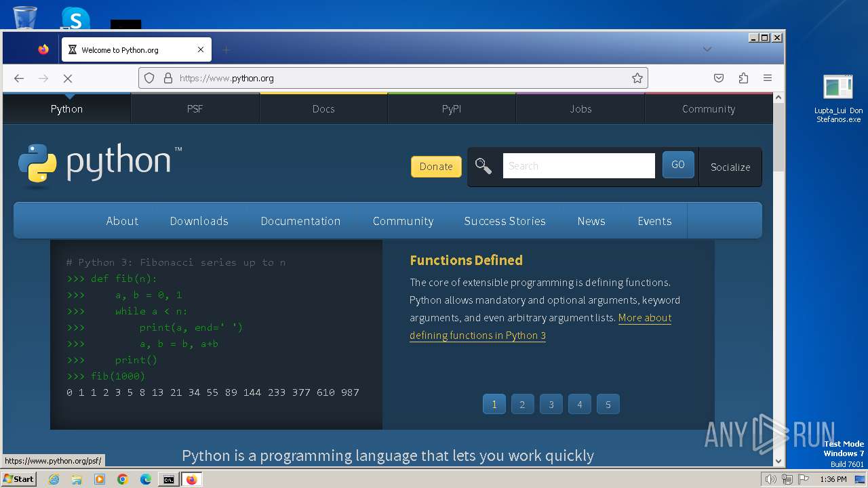The height and width of the screenshot is (488, 868).
Task: Bookmark this page with star icon
Action: click(x=637, y=78)
